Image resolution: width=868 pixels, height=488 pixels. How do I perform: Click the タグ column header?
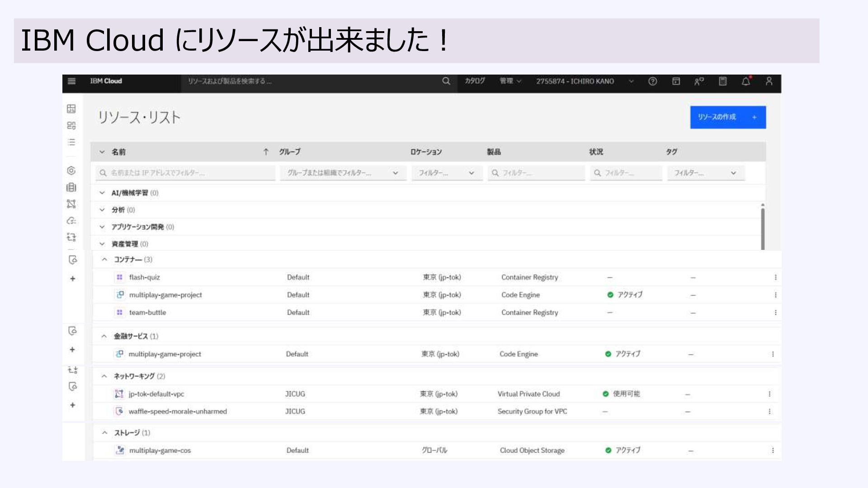(671, 152)
